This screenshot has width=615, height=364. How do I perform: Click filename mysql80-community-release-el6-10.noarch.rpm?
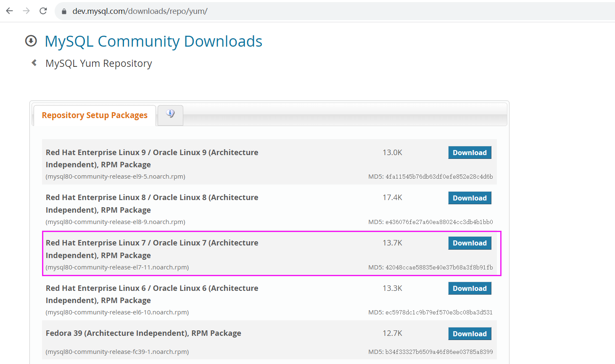coord(117,312)
